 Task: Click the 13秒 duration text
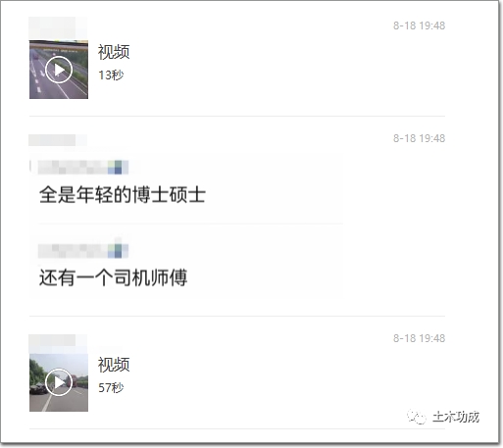(111, 75)
